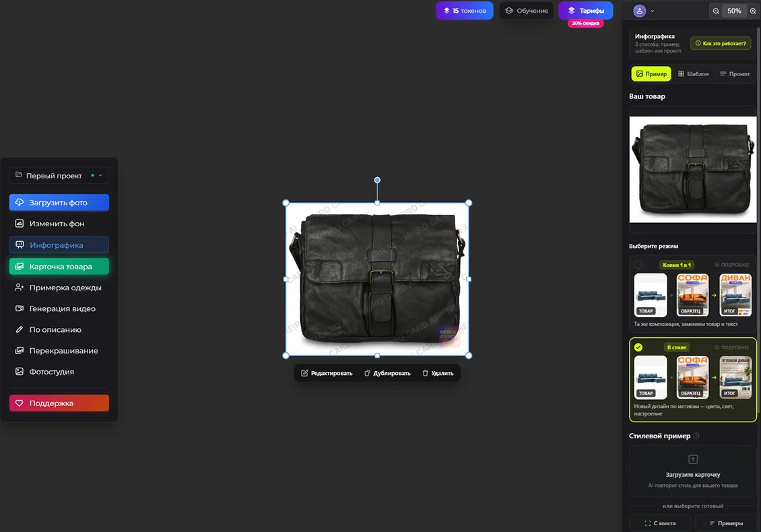The width and height of the screenshot is (761, 532).
Task: Open the Тарифы page
Action: click(x=586, y=11)
